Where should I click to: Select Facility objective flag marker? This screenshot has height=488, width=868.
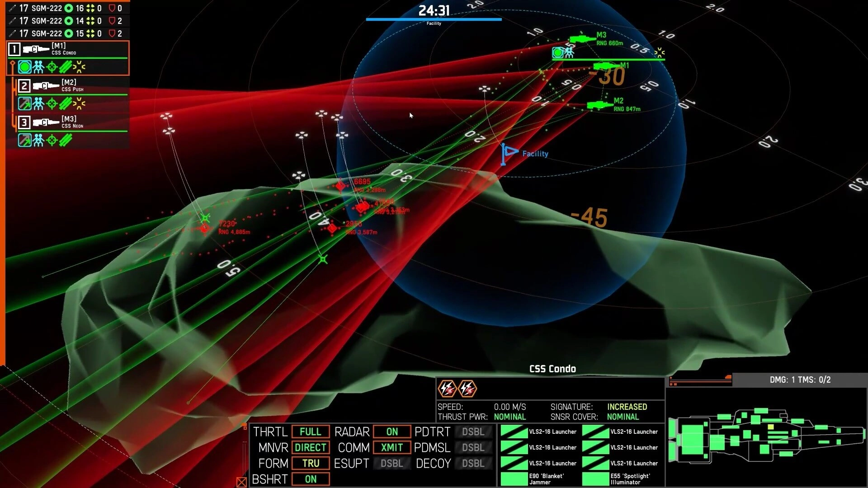point(509,153)
